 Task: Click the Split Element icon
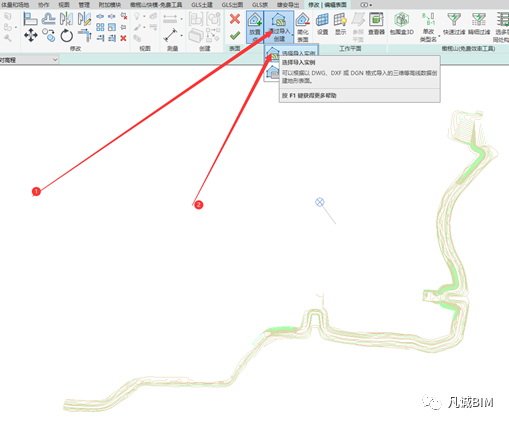click(x=100, y=16)
